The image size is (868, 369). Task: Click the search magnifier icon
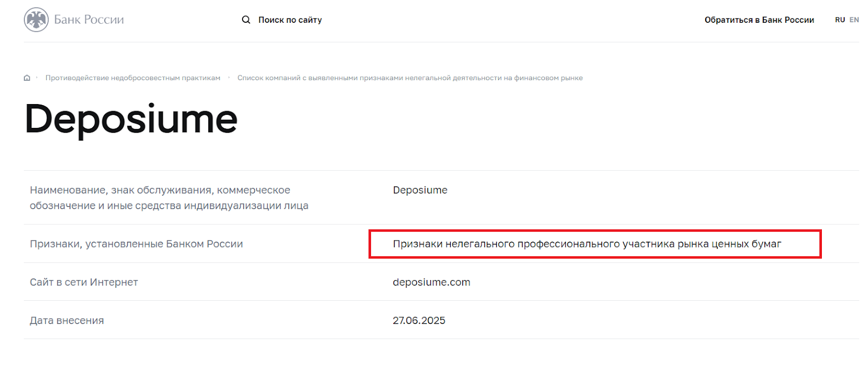click(x=246, y=20)
